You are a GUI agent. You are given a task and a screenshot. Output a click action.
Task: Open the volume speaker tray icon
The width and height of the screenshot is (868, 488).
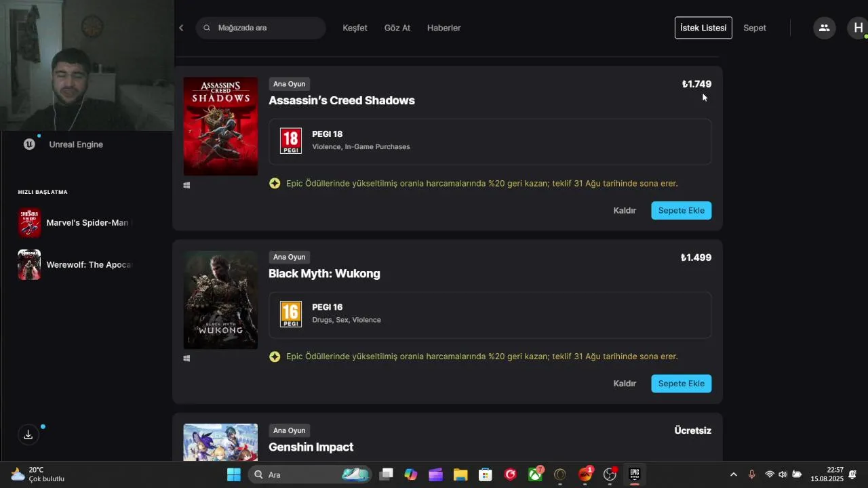783,474
